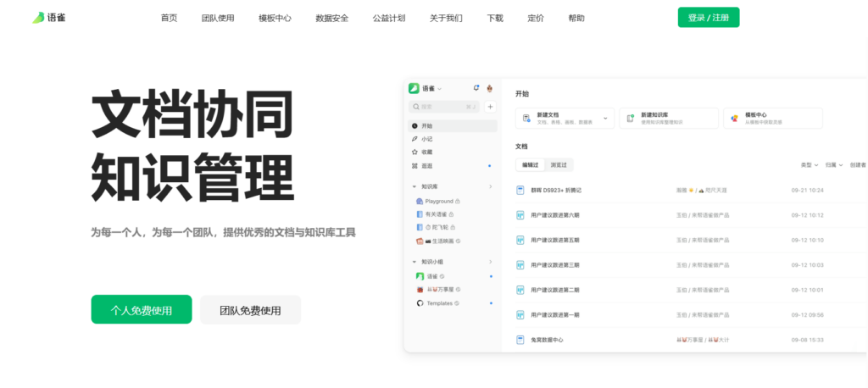The image size is (868, 388).
Task: Open 模板中心 in top navigation
Action: (x=275, y=18)
